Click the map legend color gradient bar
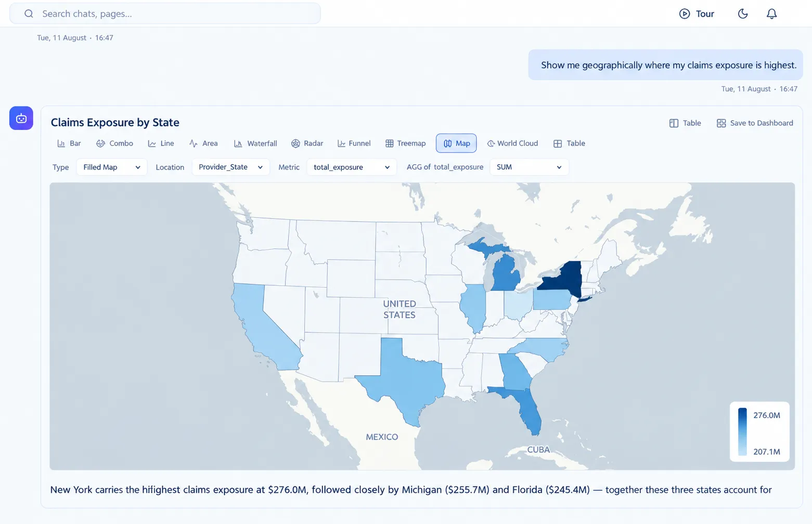812x524 pixels. click(x=742, y=432)
